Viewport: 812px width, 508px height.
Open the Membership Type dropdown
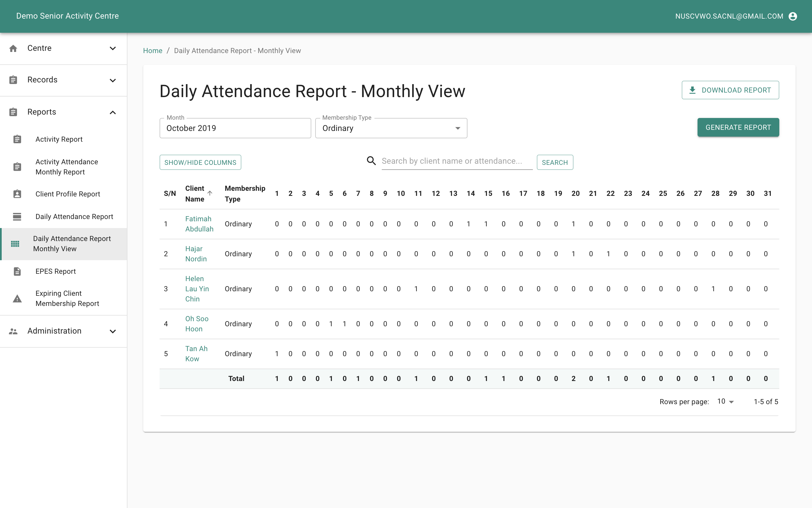(x=391, y=128)
